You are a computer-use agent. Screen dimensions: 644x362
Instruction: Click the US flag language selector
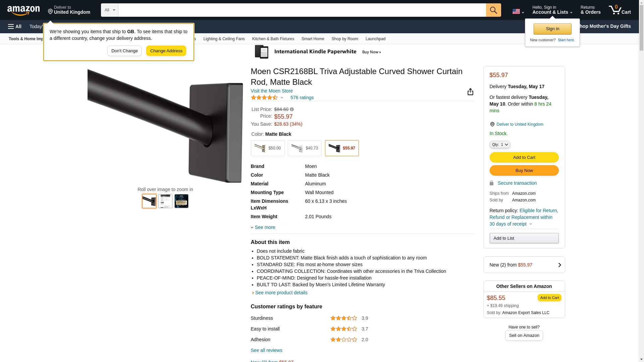(518, 11)
